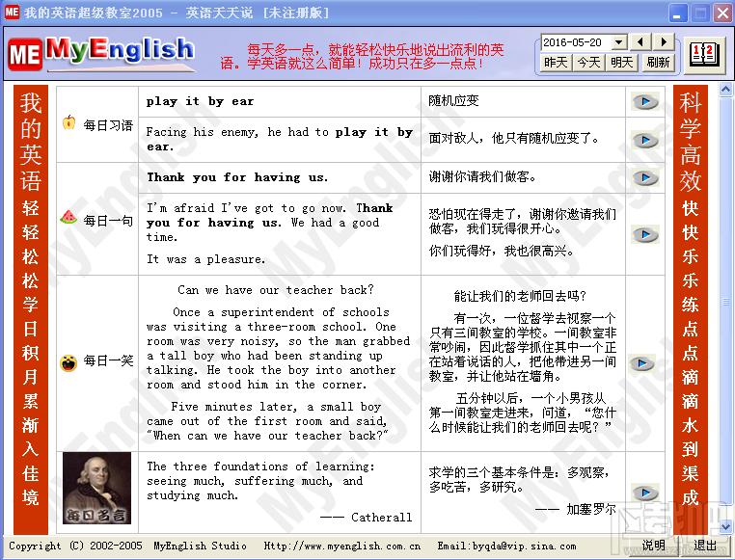This screenshot has width=735, height=560.
Task: Click the vertical scrollbar thumb
Action: 726,302
